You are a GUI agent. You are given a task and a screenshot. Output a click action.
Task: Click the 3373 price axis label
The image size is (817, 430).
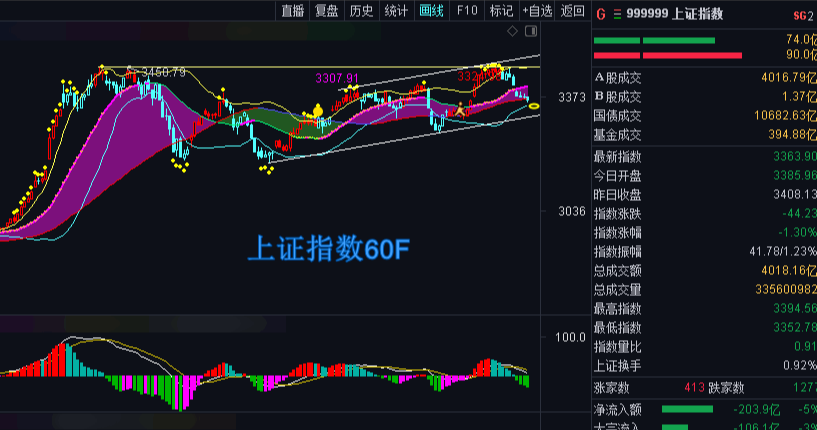point(572,97)
